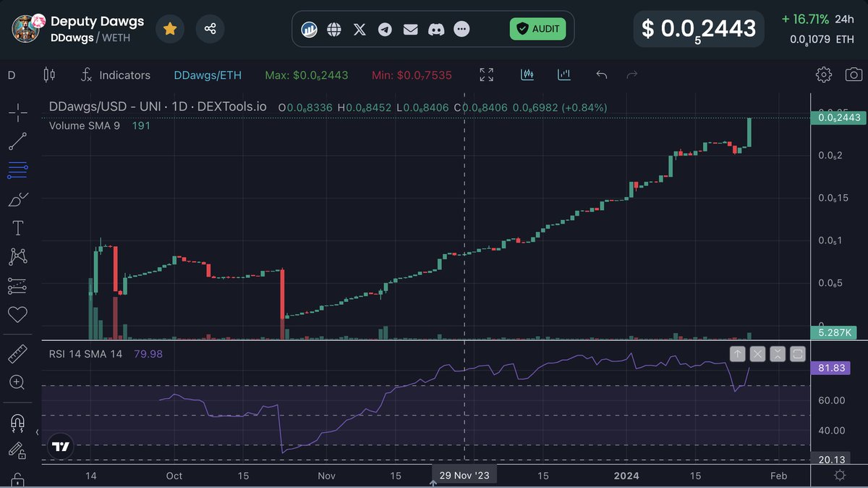Viewport: 868px width, 488px height.
Task: Select the crosshair cursor tool
Action: 18,112
